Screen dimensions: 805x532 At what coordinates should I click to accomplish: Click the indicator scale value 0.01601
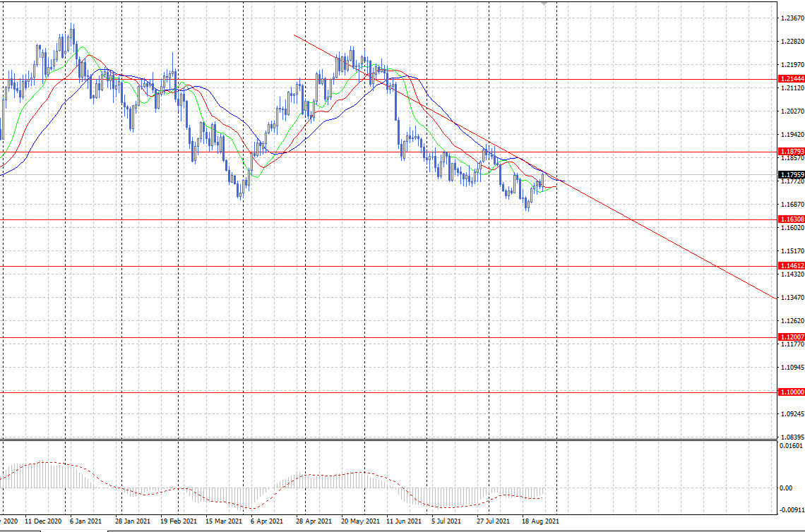(x=791, y=446)
